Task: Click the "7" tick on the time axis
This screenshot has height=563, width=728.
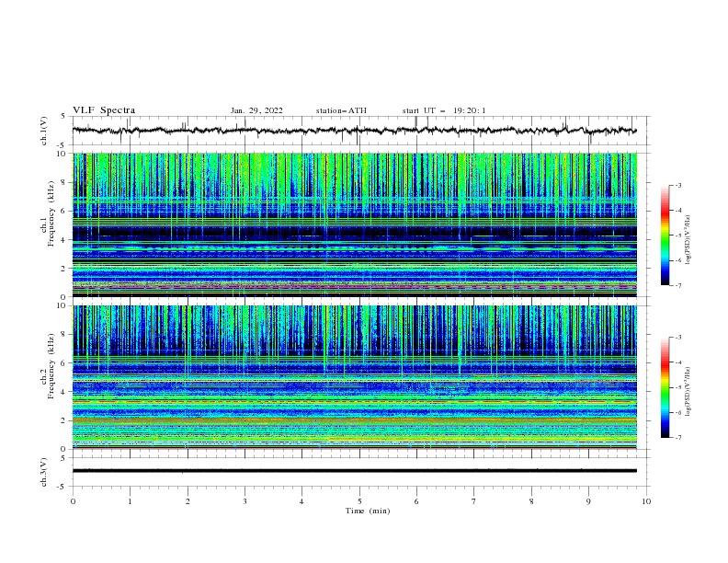Action: click(474, 501)
